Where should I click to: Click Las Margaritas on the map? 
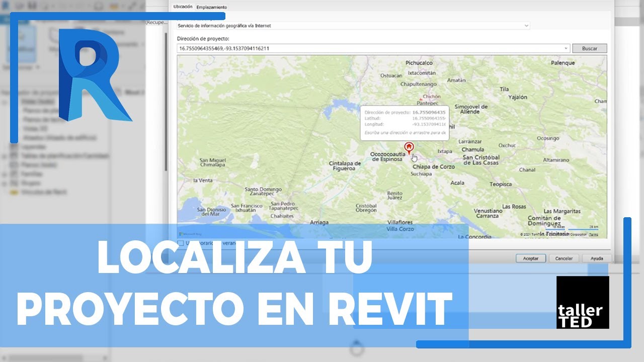(x=561, y=211)
